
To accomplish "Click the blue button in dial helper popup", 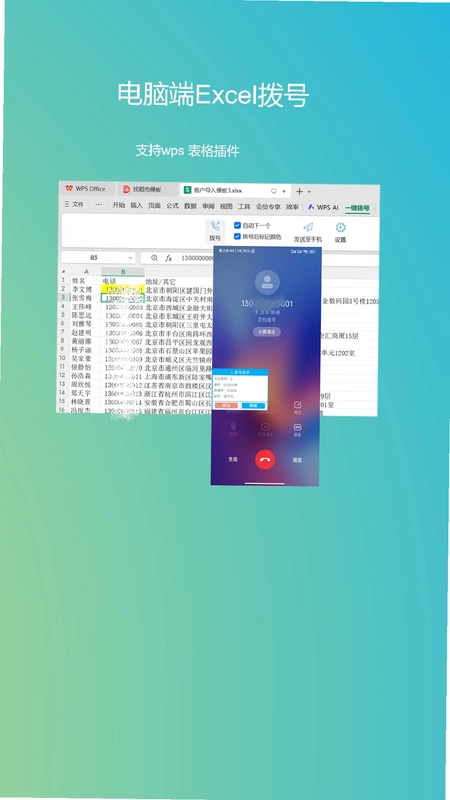I will click(x=253, y=405).
